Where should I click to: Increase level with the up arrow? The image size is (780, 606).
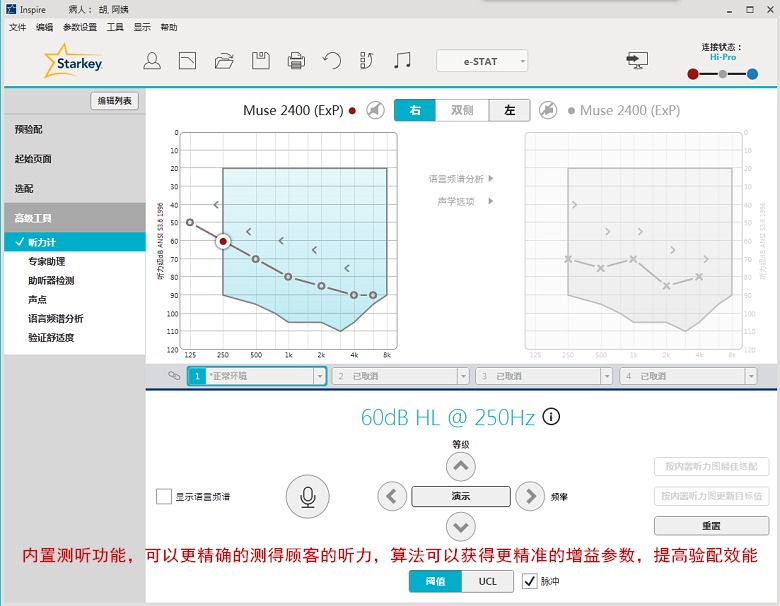tap(460, 466)
